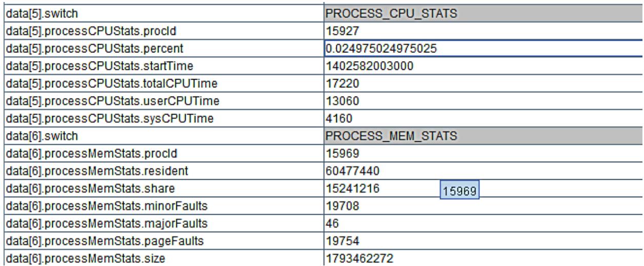Click processMemStats procId value 15969 cell
Screen dimensions: 644x266
click(484, 155)
